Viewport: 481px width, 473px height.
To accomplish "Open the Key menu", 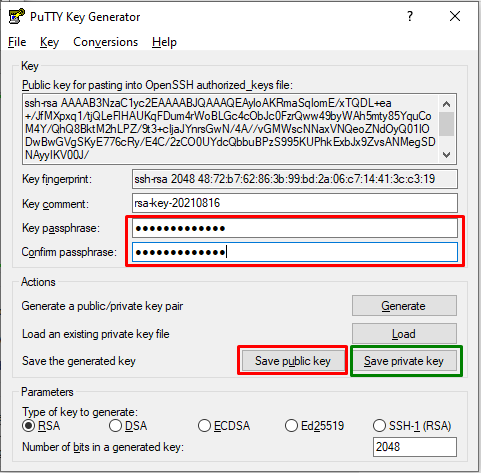I will tap(49, 42).
